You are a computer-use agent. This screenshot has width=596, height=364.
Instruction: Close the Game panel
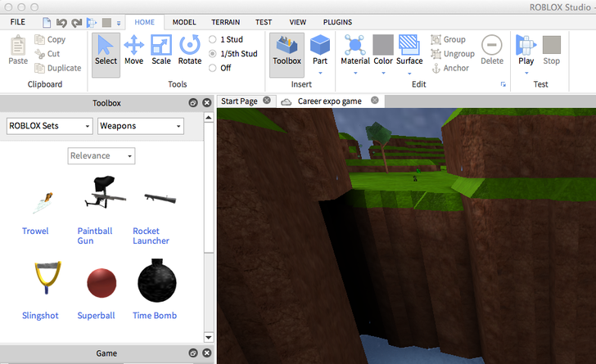(207, 353)
